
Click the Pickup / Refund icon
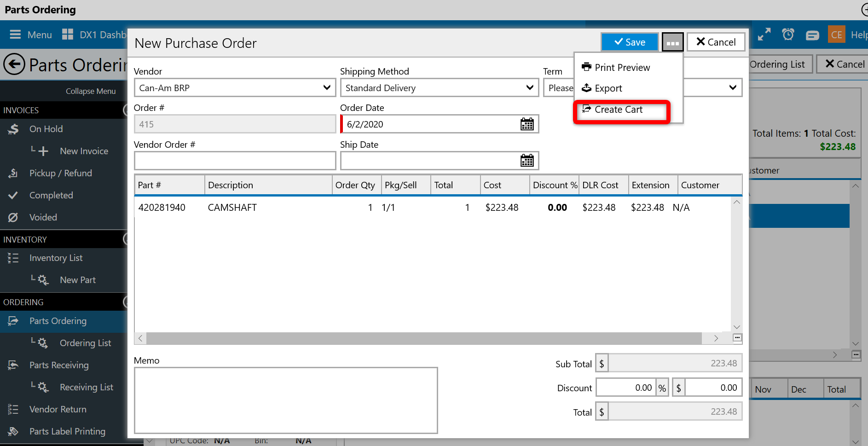click(13, 173)
